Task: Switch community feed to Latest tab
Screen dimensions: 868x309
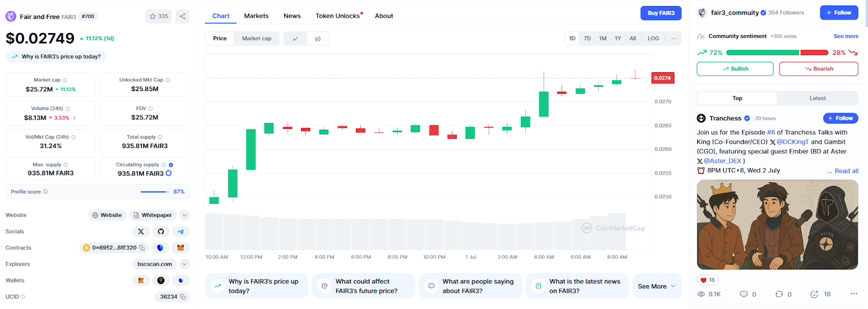Action: click(818, 98)
